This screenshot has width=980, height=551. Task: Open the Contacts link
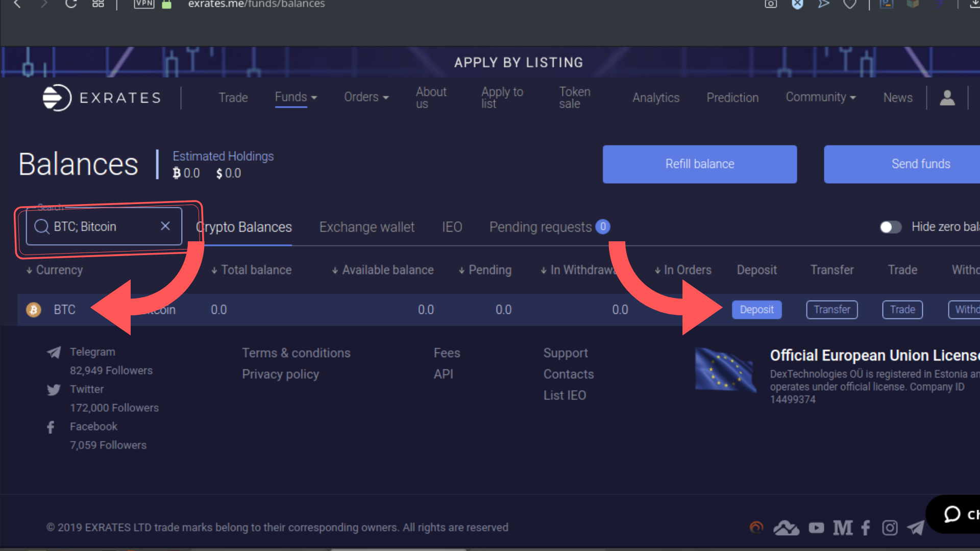[569, 374]
